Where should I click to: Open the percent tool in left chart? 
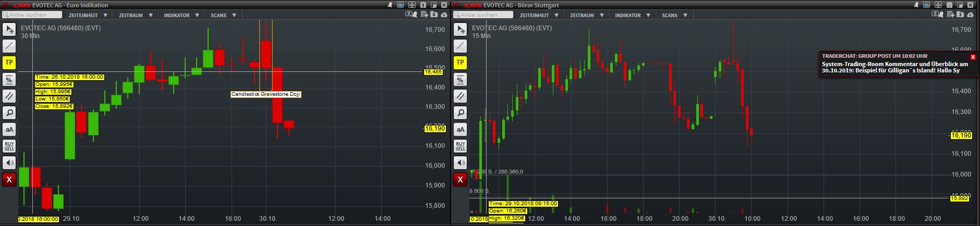point(9,79)
